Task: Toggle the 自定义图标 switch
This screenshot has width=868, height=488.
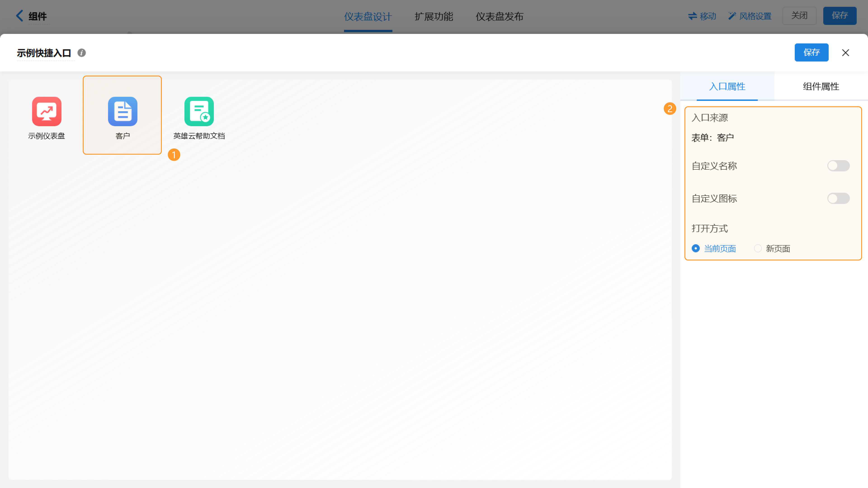Action: click(838, 198)
